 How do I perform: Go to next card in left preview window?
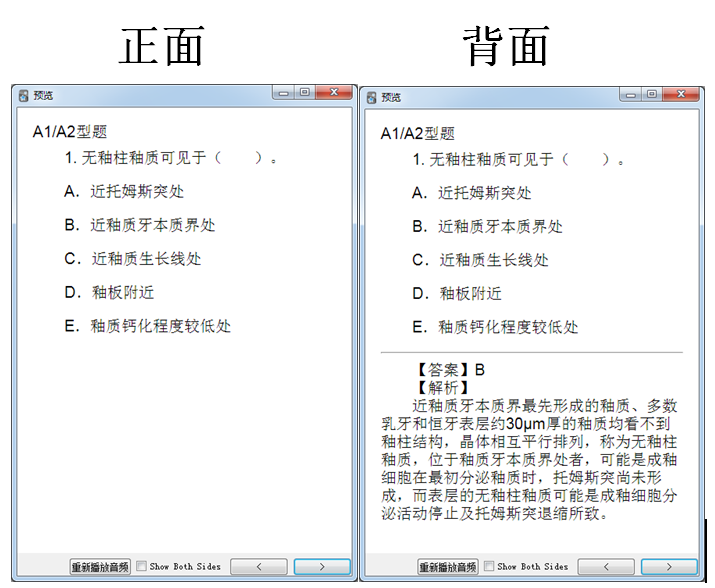(x=322, y=567)
